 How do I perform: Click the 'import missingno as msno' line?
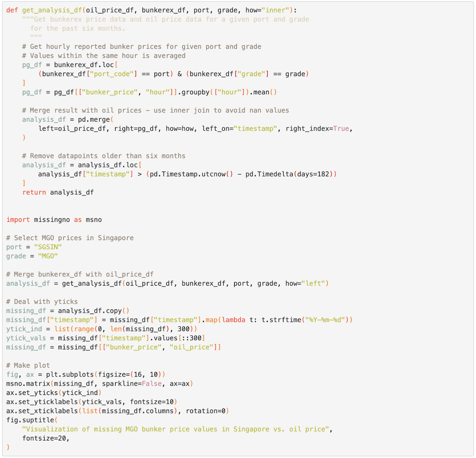(x=54, y=220)
